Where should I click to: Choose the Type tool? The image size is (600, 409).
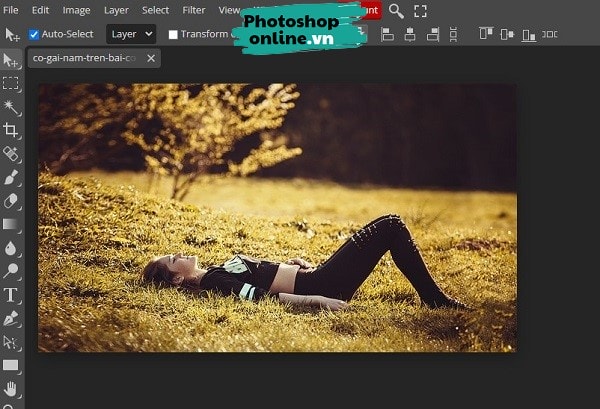[11, 294]
